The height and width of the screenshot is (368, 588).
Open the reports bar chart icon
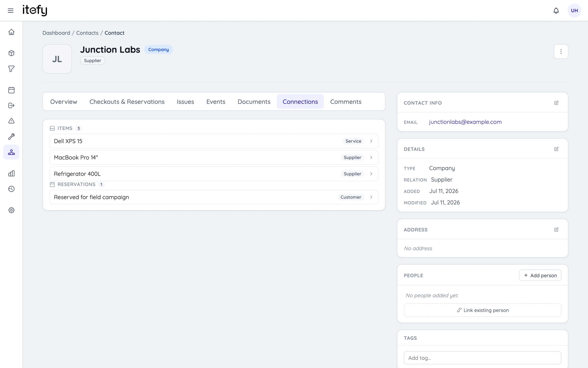pyautogui.click(x=11, y=174)
